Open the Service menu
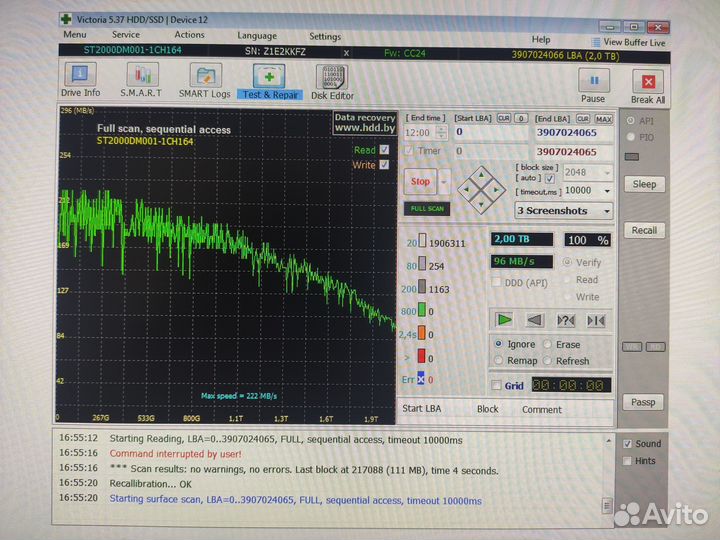 coord(126,35)
